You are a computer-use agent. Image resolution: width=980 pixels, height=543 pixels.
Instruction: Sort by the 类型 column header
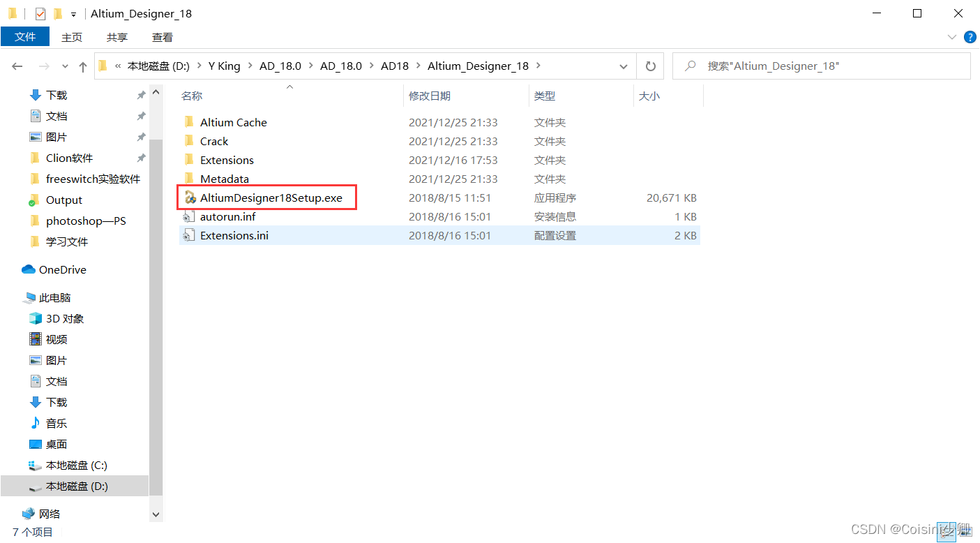(x=581, y=96)
